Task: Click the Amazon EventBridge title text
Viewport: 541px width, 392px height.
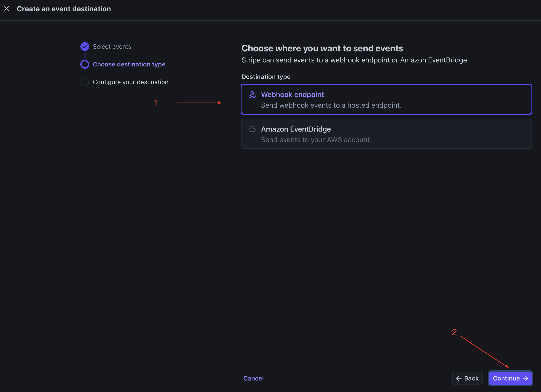Action: tap(296, 129)
